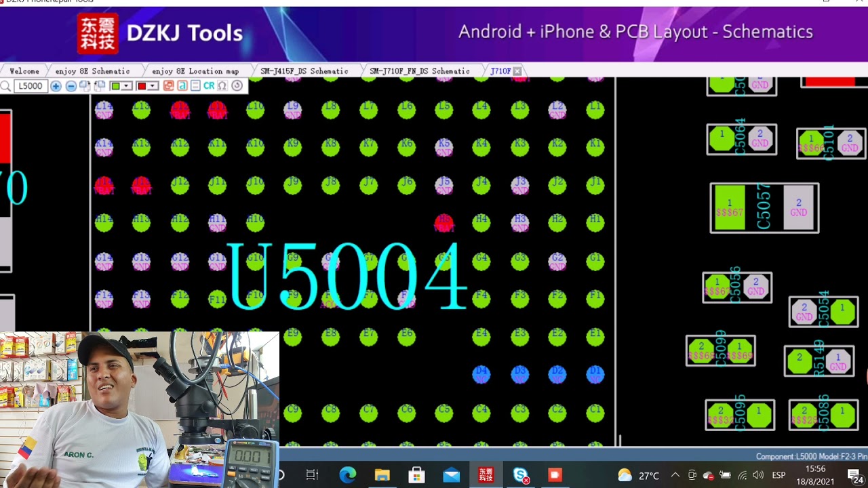Click the green color swatch

point(115,86)
